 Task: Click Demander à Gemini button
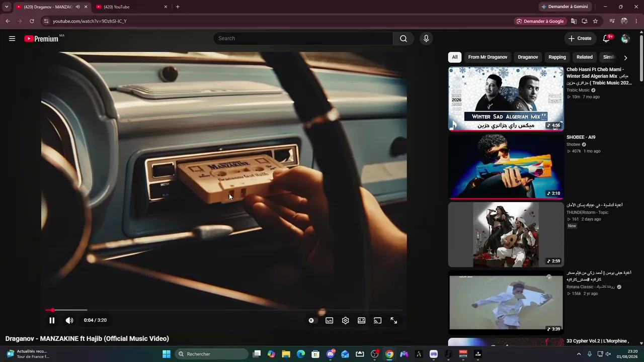pos(564,7)
